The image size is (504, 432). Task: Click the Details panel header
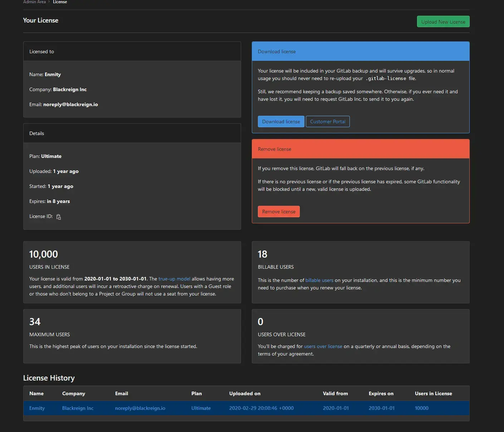[x=132, y=133]
